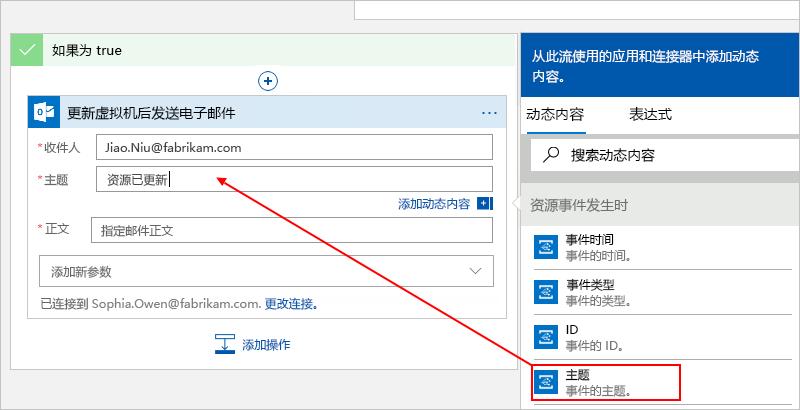Viewport: 800px width, 410px height.
Task: Click the 正文 body input field
Action: 292,230
